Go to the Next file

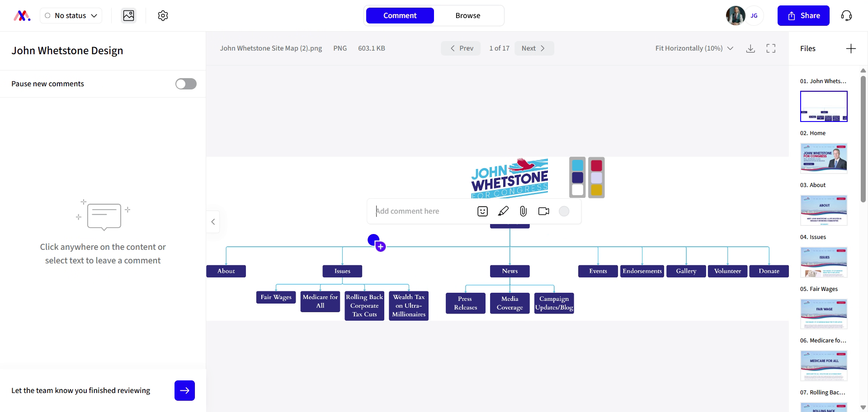534,48
